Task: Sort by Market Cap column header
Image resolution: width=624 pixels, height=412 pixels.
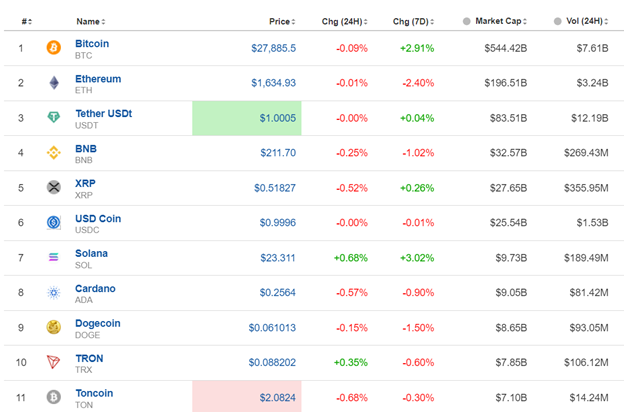Action: click(x=501, y=21)
